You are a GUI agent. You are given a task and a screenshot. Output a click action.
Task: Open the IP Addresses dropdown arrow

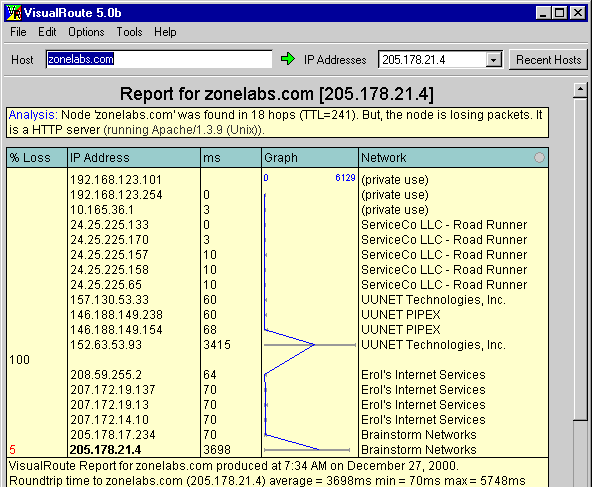[493, 60]
